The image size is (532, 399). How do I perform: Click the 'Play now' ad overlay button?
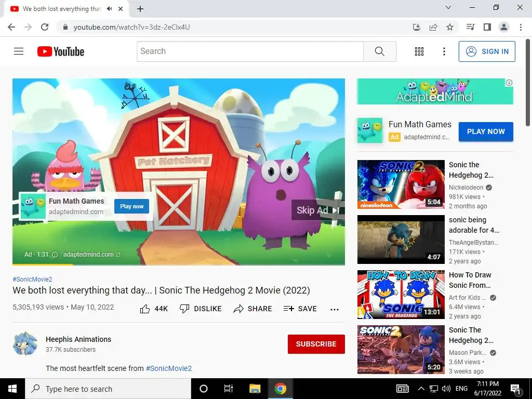point(131,206)
